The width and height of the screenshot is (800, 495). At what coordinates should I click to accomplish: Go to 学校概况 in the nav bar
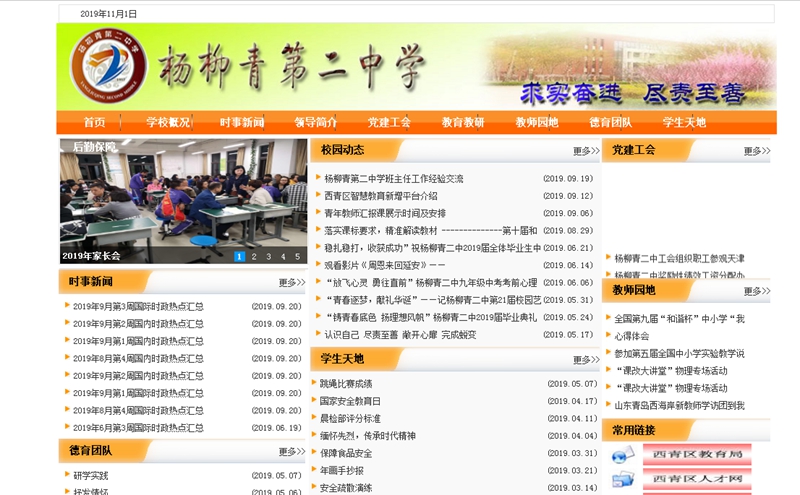(x=168, y=123)
